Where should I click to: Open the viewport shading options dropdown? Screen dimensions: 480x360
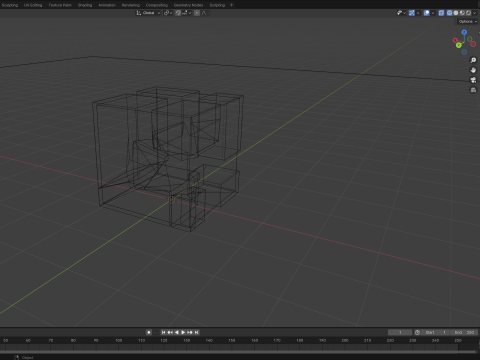(475, 13)
